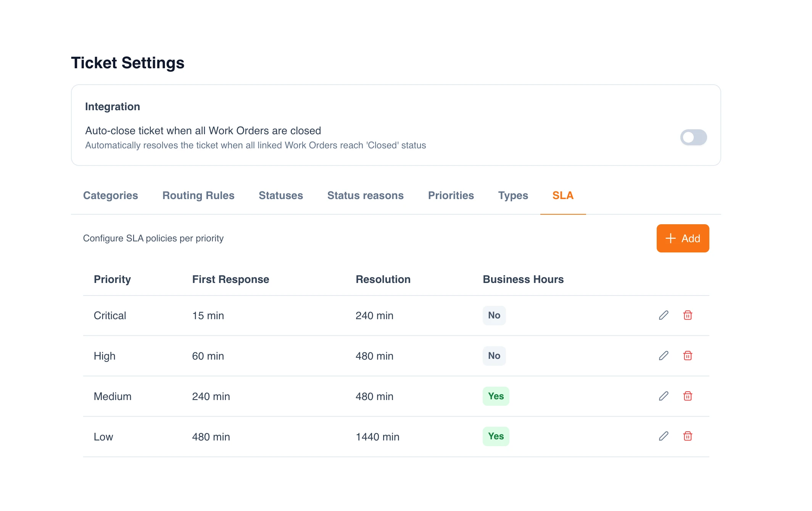
Task: Click the 'Yes' badge in Medium row
Action: pyautogui.click(x=496, y=396)
